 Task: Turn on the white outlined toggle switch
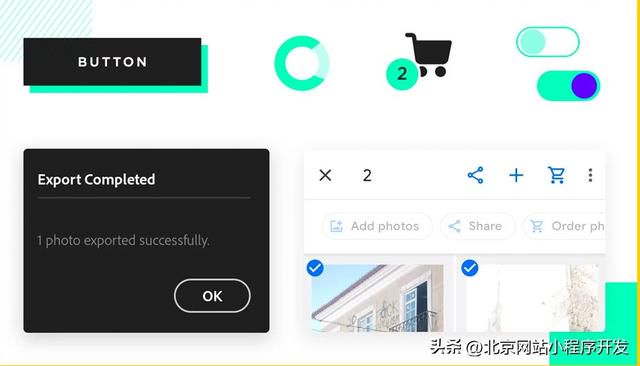coord(547,42)
